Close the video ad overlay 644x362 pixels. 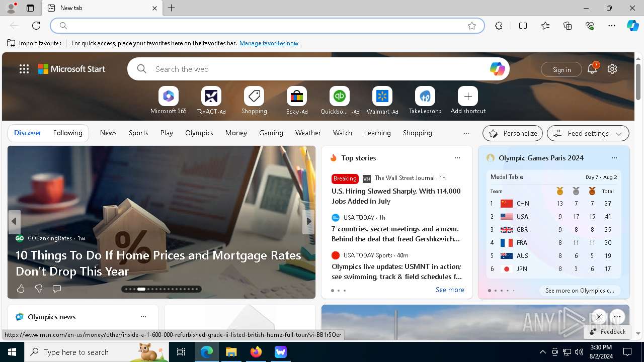[x=599, y=317]
